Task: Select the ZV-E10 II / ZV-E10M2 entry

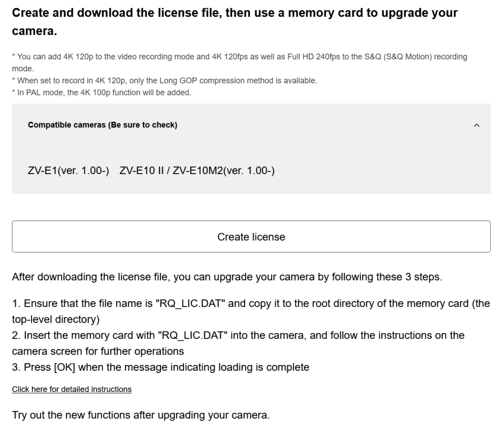Action: tap(197, 171)
